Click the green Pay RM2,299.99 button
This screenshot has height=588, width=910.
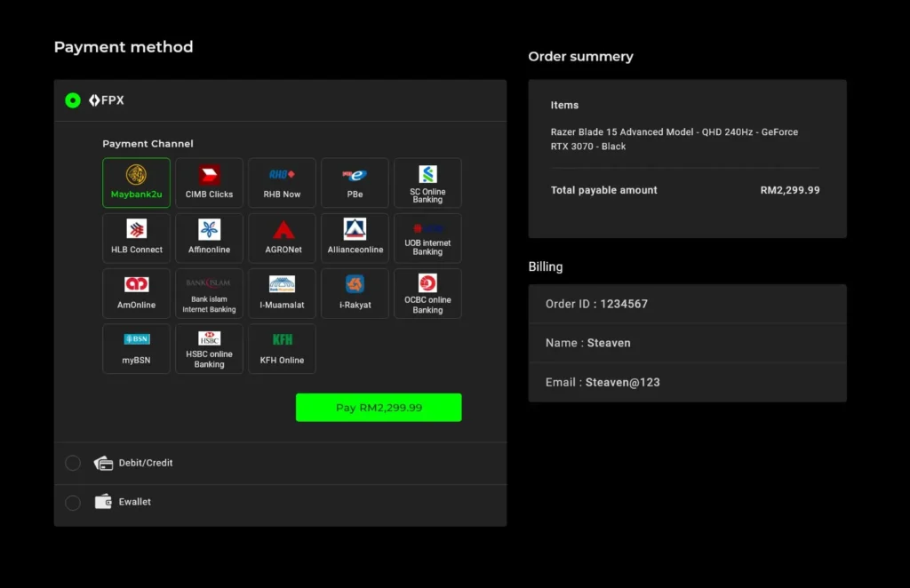[379, 408]
